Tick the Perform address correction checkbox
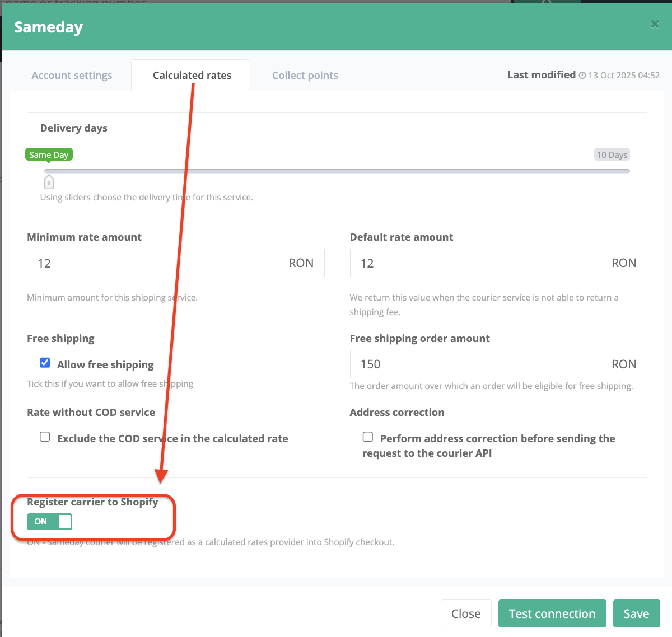This screenshot has height=637, width=672. (x=368, y=437)
